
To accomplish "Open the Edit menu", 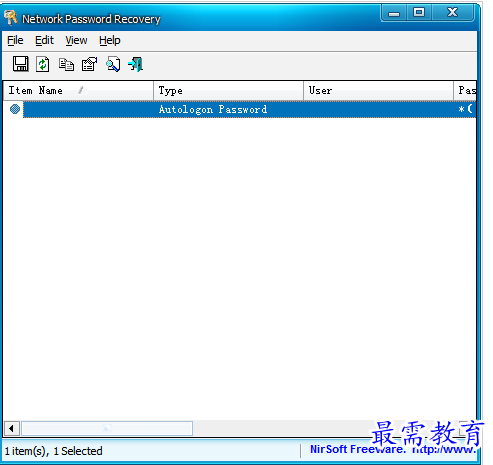I will point(44,40).
